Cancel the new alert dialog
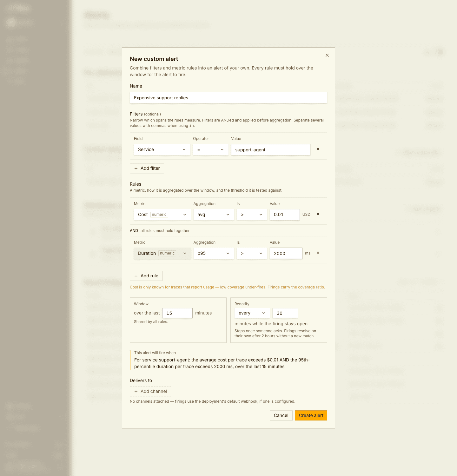 coord(281,415)
